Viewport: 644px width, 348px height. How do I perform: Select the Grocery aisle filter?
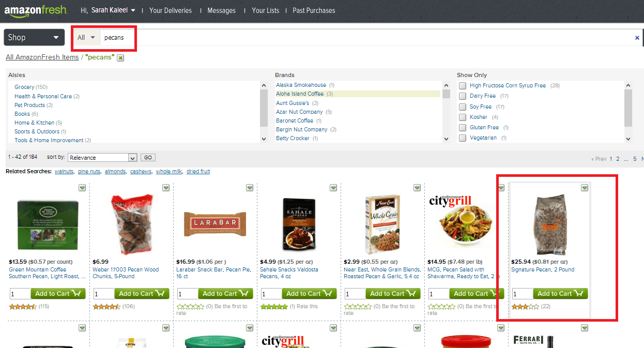point(24,87)
